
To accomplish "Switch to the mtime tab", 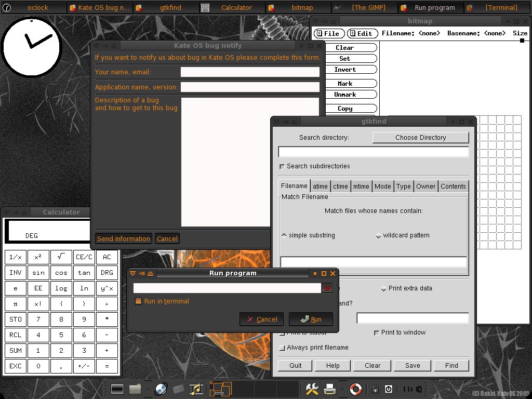I will coord(361,187).
